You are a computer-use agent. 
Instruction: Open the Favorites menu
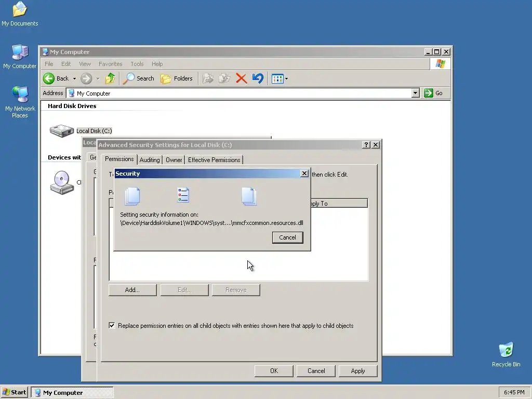(110, 64)
